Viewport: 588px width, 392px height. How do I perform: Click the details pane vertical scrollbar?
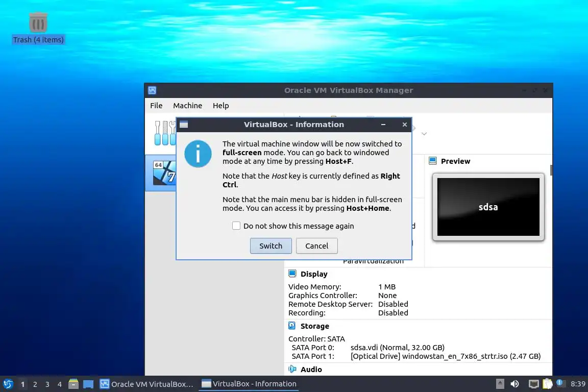tap(551, 170)
